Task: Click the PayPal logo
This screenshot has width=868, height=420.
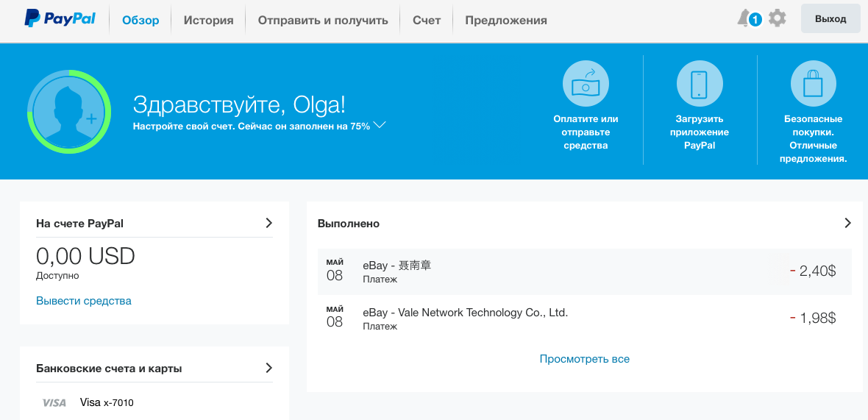Action: 60,19
